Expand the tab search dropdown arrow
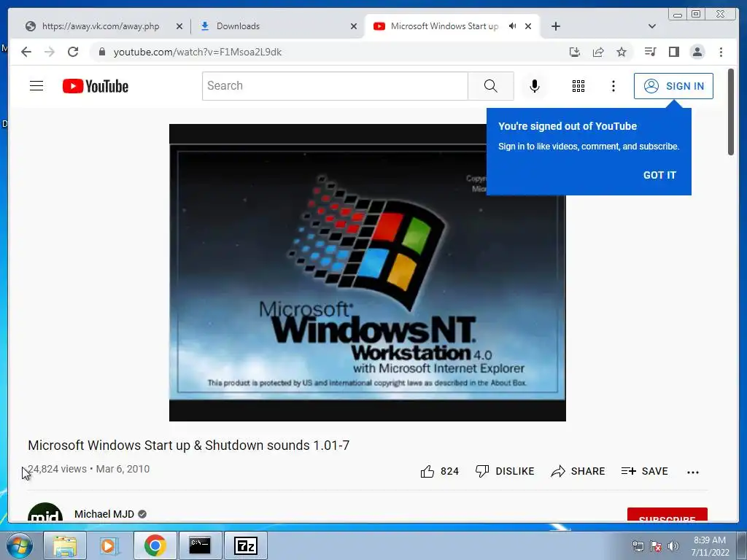 tap(652, 26)
